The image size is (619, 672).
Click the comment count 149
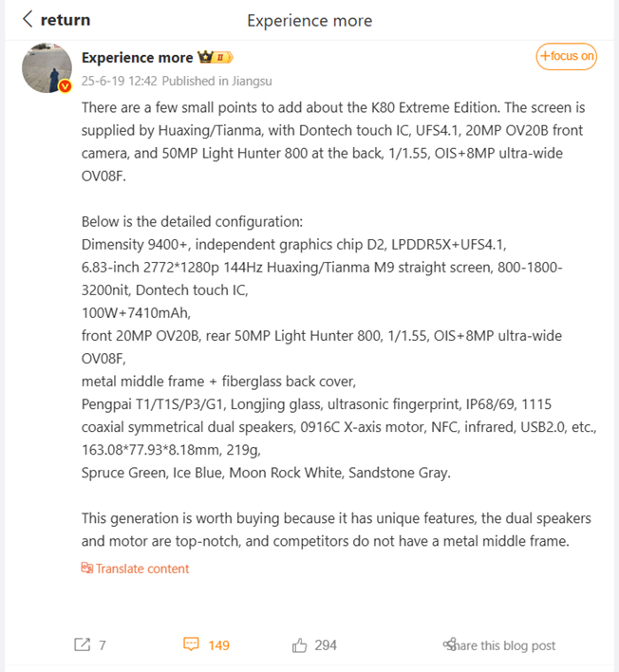tap(218, 645)
